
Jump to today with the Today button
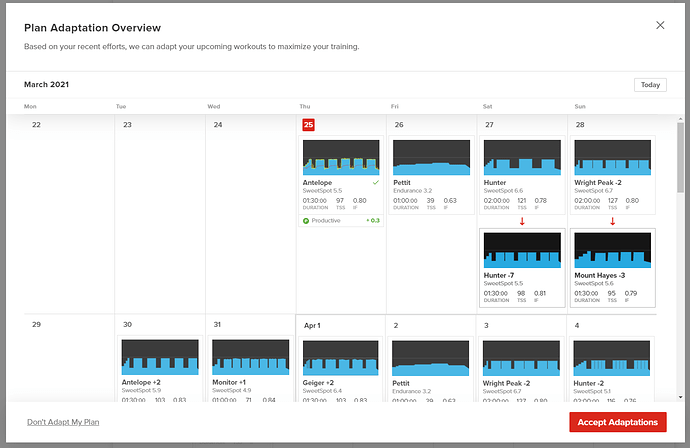(x=650, y=84)
